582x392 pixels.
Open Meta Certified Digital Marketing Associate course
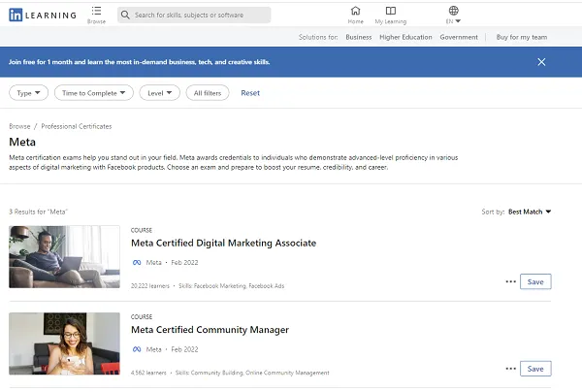pyautogui.click(x=223, y=244)
